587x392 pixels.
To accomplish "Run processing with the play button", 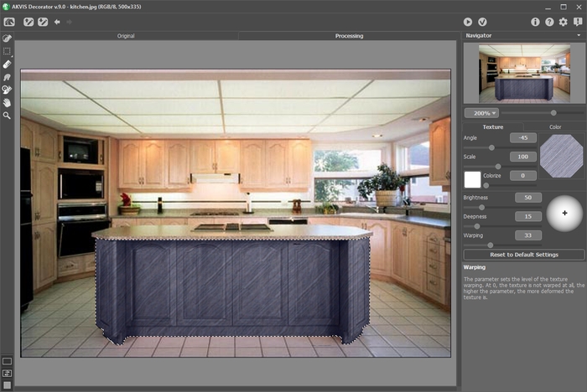I will 468,22.
